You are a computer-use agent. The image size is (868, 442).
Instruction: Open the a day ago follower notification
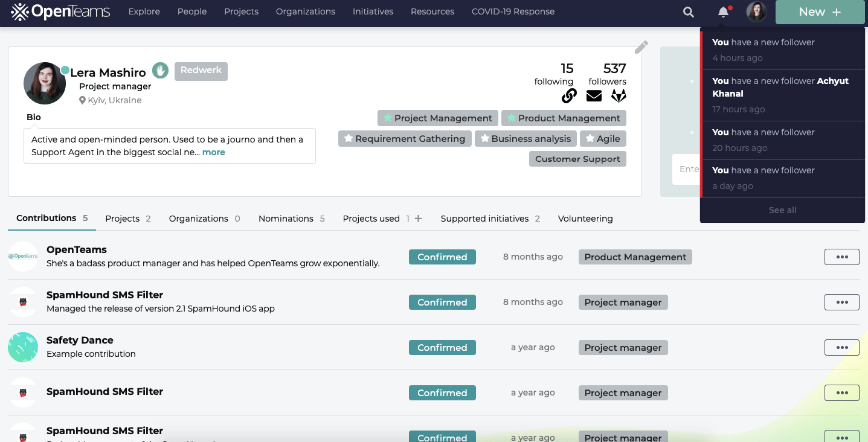click(783, 178)
